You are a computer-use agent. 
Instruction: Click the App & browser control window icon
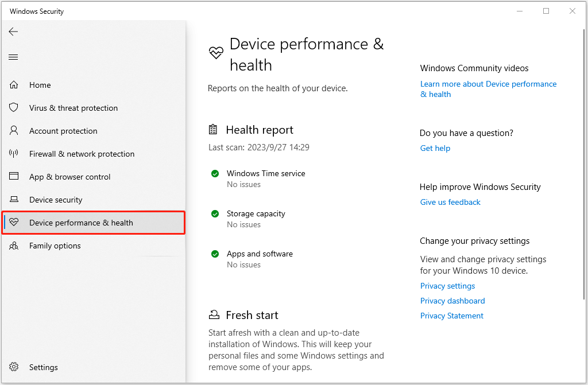pos(14,176)
